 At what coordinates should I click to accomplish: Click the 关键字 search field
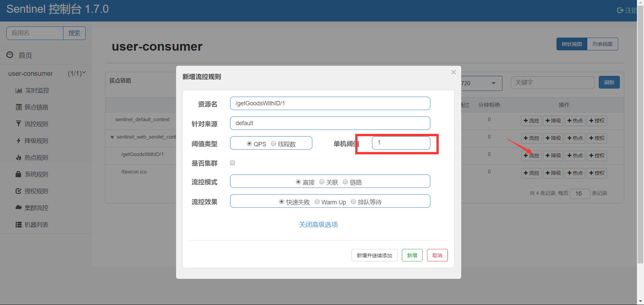click(x=552, y=82)
